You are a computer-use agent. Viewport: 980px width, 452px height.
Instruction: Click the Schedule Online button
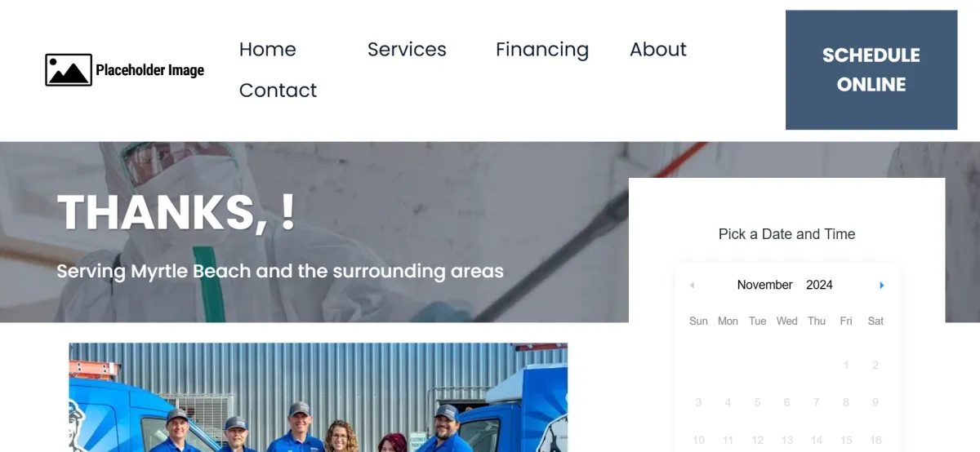(871, 70)
